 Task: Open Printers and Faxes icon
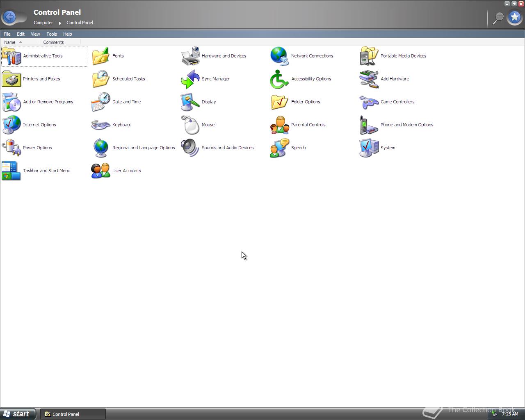click(x=11, y=79)
